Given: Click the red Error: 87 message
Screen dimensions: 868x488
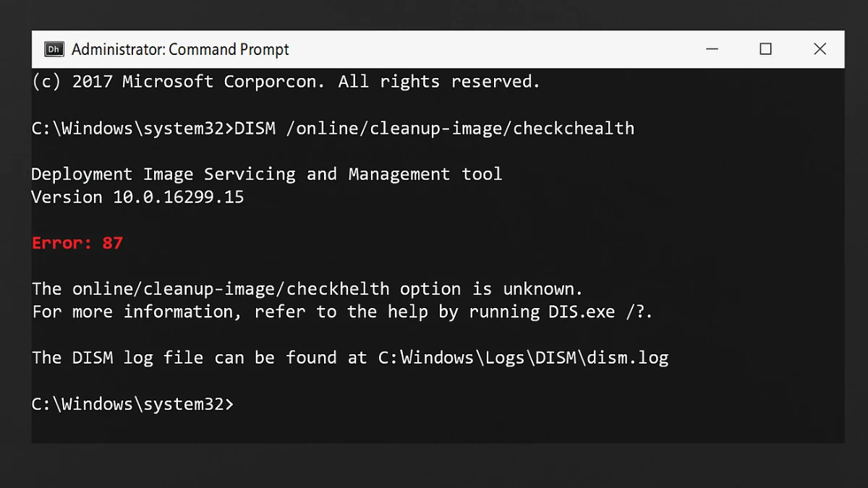Looking at the screenshot, I should click(77, 243).
